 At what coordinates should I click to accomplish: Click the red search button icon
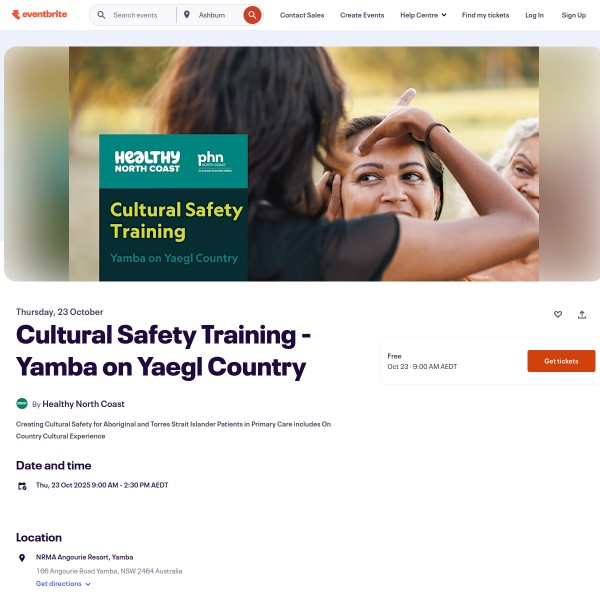pos(252,15)
